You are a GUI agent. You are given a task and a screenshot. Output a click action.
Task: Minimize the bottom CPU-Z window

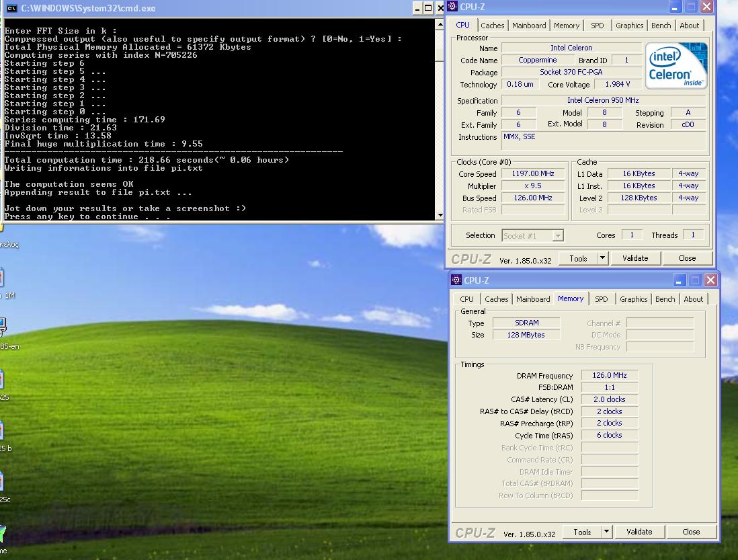679,280
